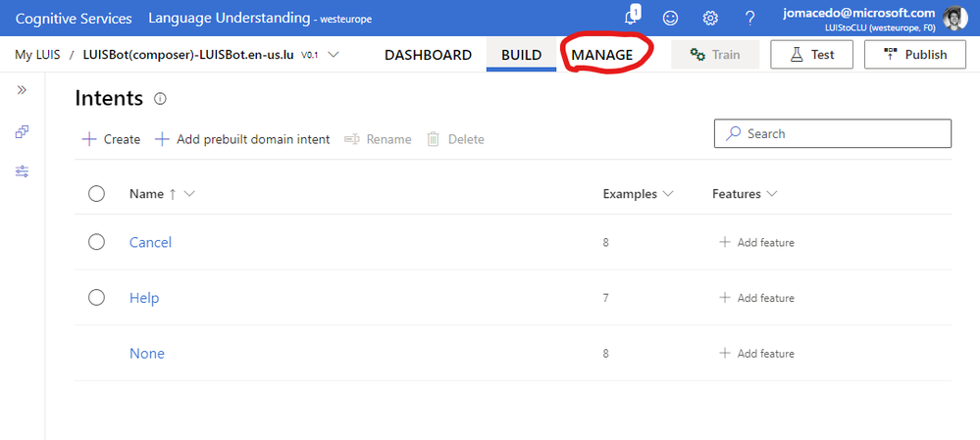Click the Search magnifier icon
Image resolution: width=980 pixels, height=440 pixels.
[734, 133]
